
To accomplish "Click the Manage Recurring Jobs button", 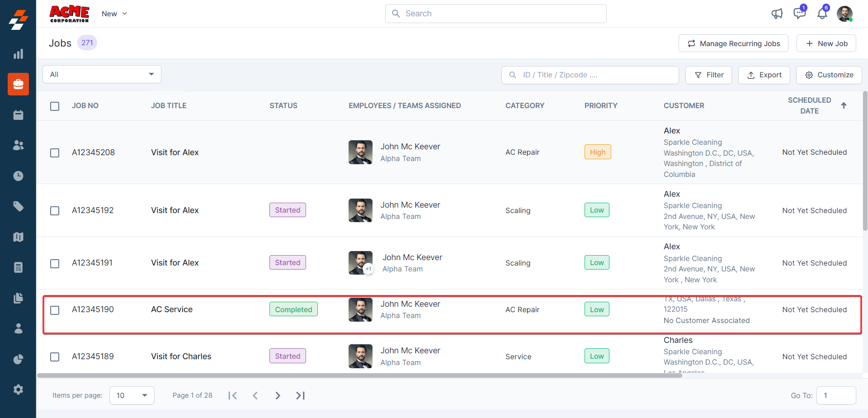I will pos(733,43).
